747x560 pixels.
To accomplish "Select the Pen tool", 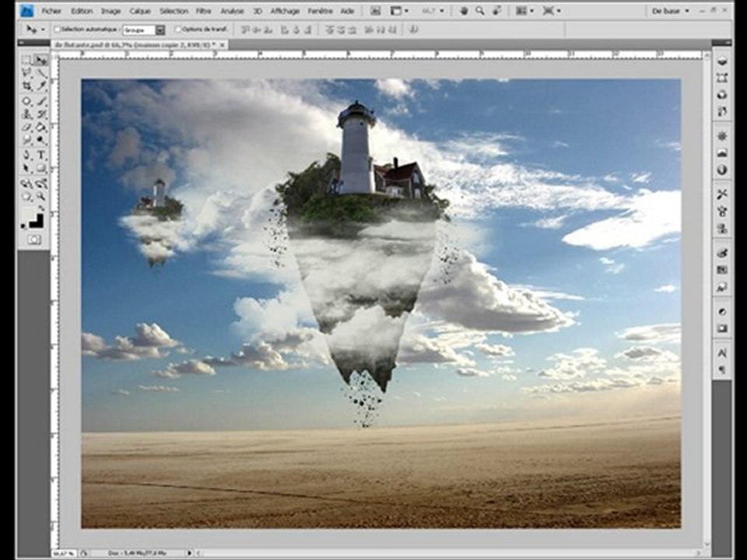I will tap(26, 155).
